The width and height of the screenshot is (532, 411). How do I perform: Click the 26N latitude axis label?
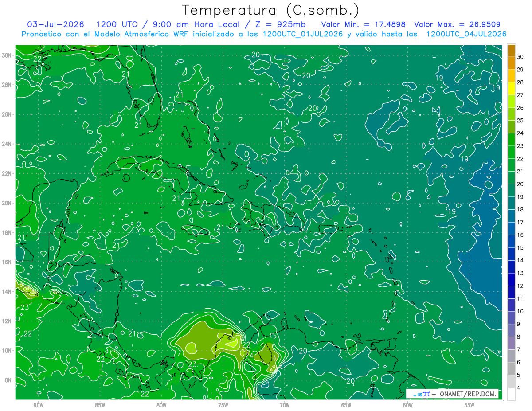[7, 114]
